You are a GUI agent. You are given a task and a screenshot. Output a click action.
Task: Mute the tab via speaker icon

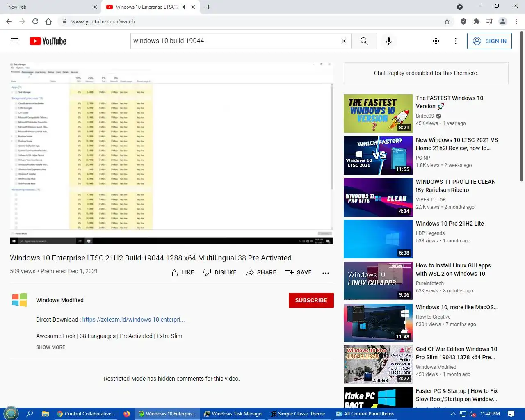(x=185, y=7)
